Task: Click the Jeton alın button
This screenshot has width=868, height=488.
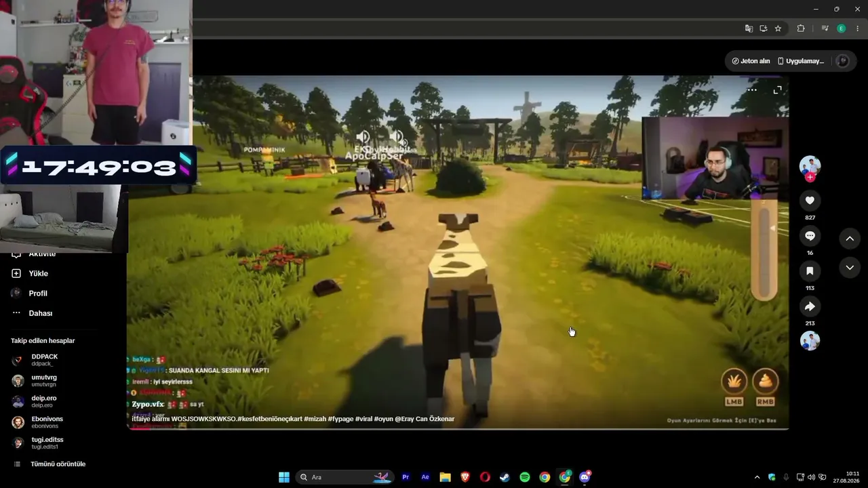Action: click(751, 61)
